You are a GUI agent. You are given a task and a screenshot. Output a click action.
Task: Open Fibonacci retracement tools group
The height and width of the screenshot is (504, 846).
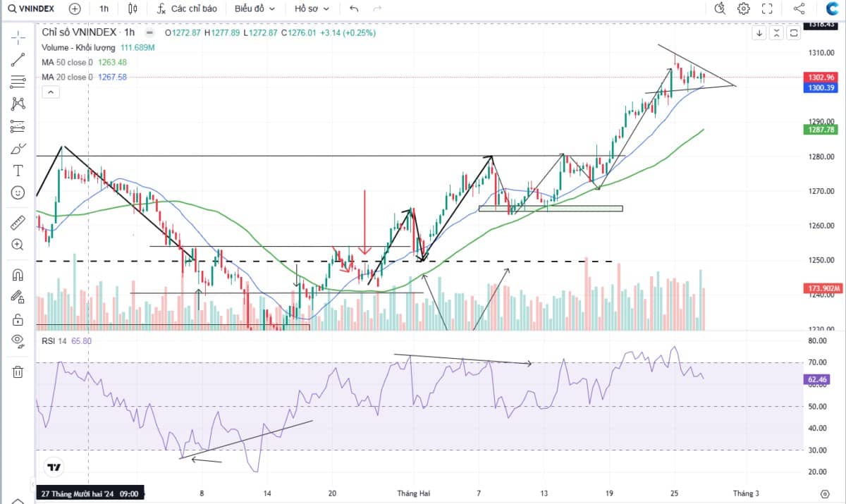click(18, 82)
